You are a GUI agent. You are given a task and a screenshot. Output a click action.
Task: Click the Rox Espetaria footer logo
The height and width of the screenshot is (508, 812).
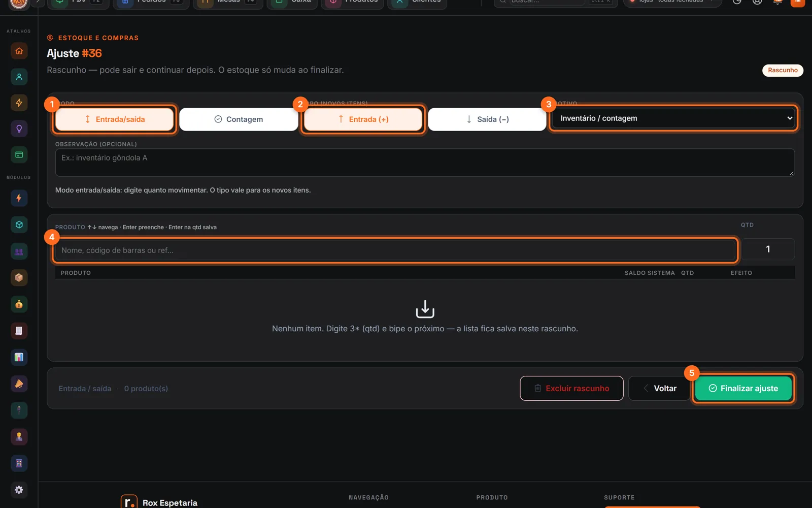click(129, 502)
